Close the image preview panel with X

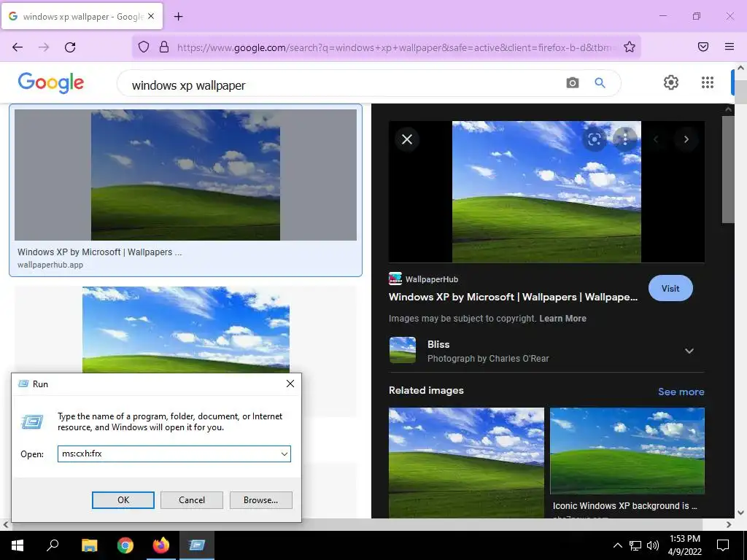coord(407,139)
